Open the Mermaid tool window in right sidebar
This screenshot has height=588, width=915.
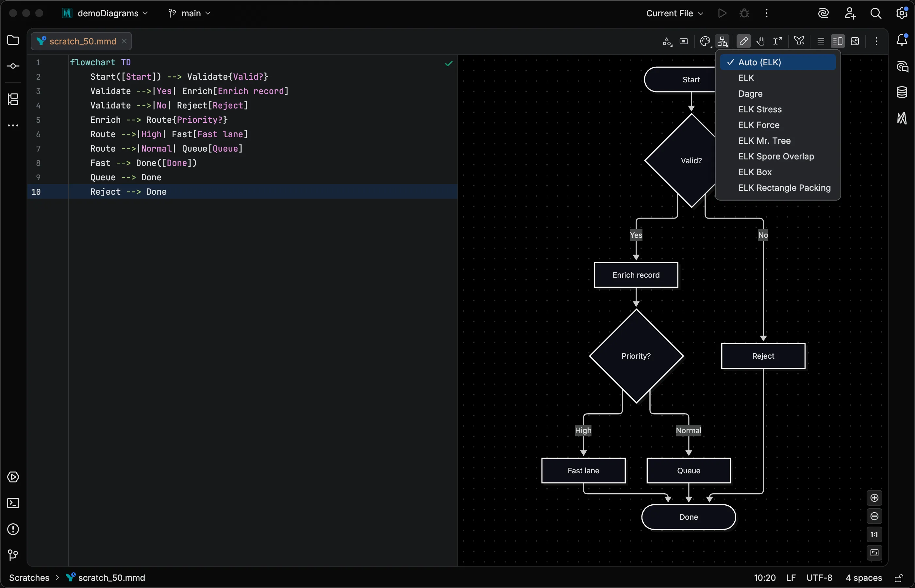tap(902, 118)
